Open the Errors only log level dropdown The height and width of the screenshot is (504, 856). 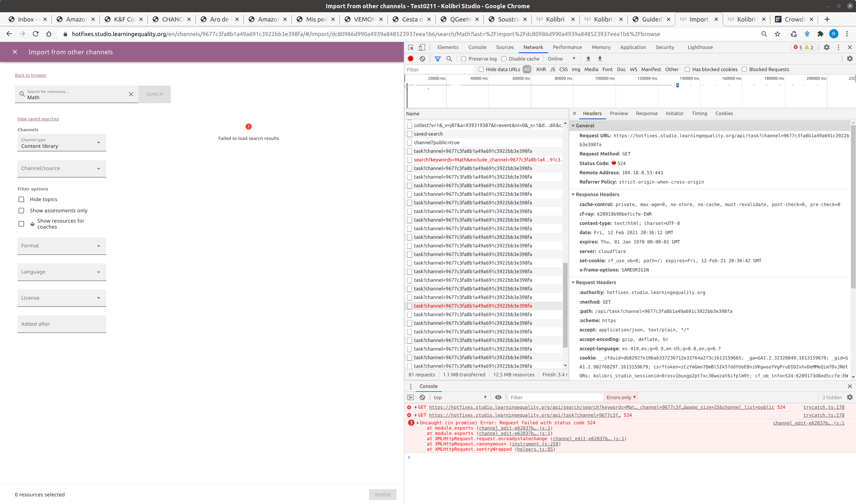621,397
